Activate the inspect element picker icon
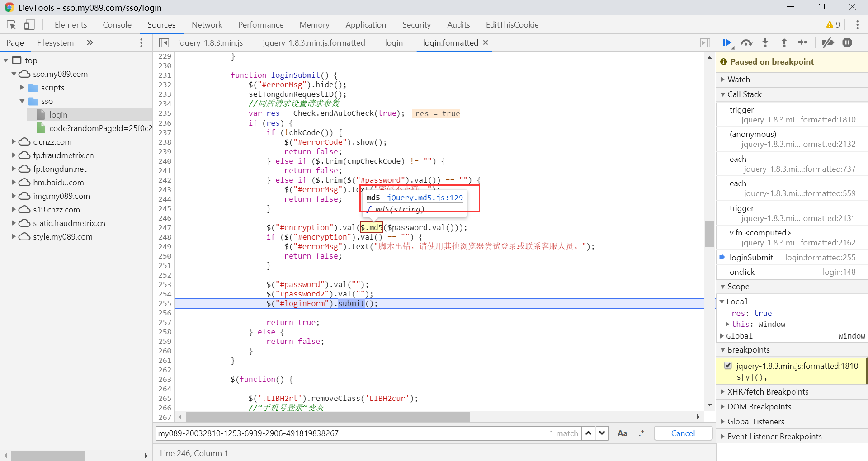 [x=11, y=25]
